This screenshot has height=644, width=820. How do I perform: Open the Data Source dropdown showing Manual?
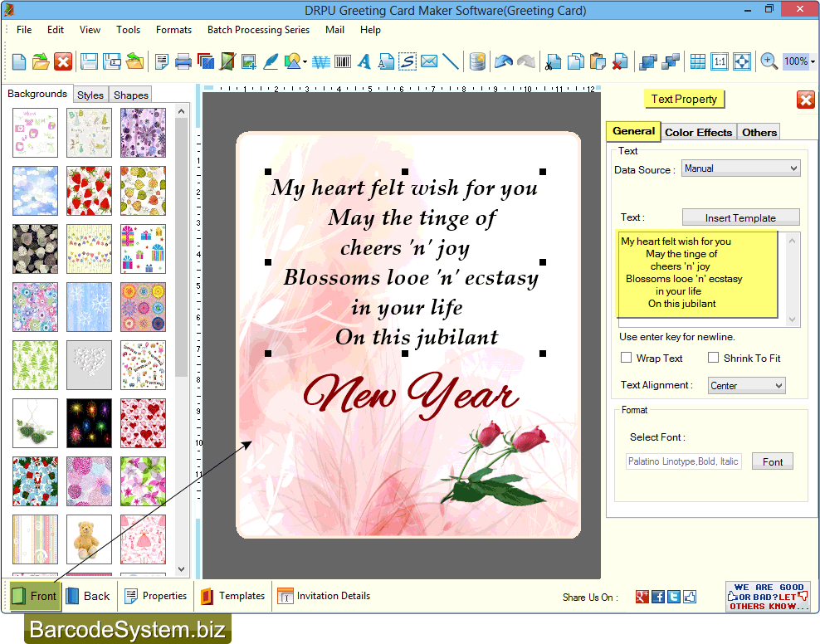pyautogui.click(x=740, y=168)
